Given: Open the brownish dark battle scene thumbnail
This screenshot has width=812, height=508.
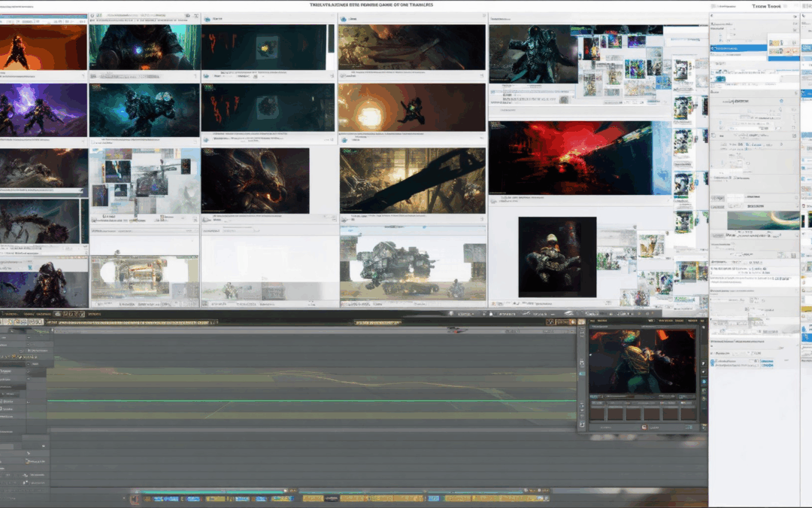Looking at the screenshot, I should 412,47.
